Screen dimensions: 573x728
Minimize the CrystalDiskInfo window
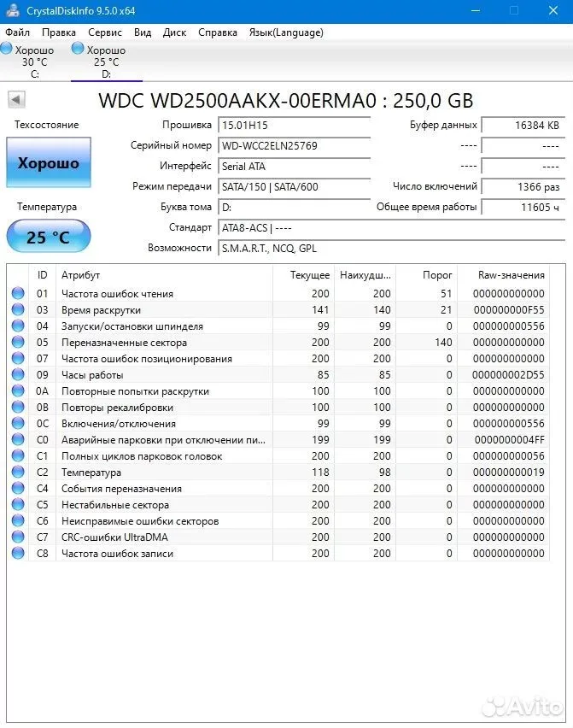(476, 10)
